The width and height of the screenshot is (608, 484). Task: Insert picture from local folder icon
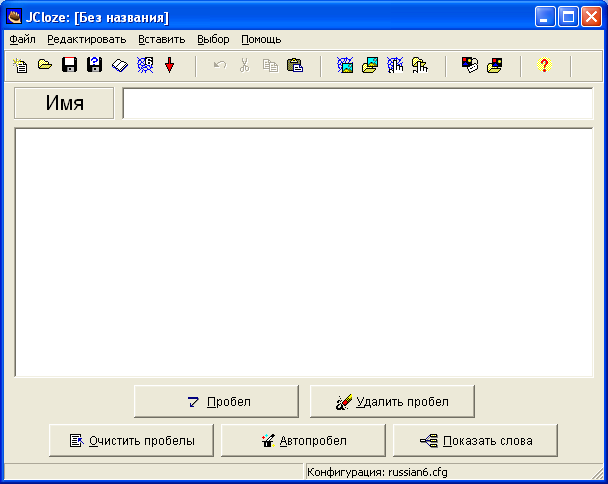[x=370, y=65]
